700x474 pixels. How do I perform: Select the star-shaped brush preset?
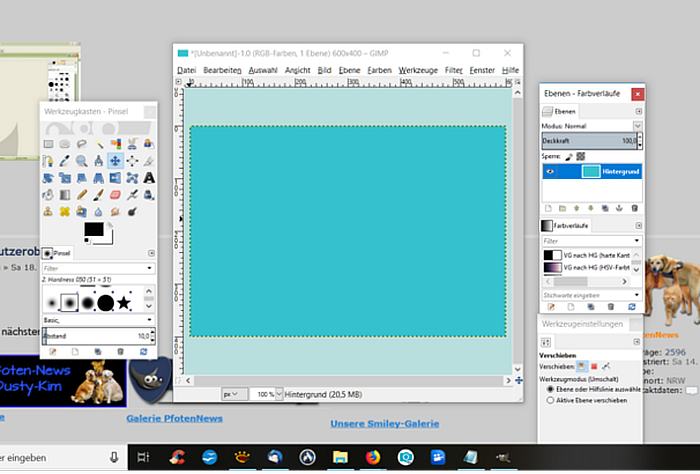[124, 301]
